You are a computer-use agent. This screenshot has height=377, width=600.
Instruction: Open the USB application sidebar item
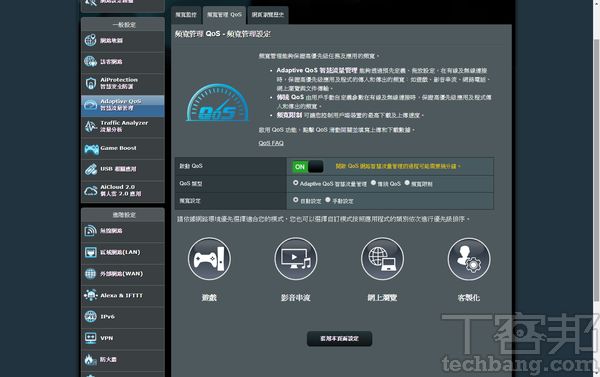point(123,169)
